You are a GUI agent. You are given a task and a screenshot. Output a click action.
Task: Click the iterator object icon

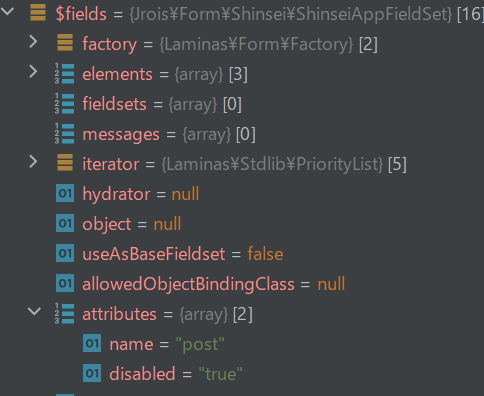[x=65, y=163]
